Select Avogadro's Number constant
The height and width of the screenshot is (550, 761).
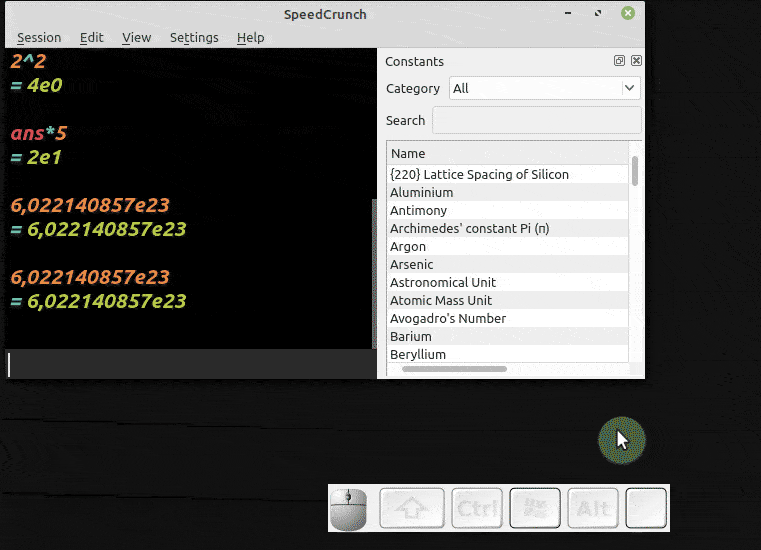508,318
